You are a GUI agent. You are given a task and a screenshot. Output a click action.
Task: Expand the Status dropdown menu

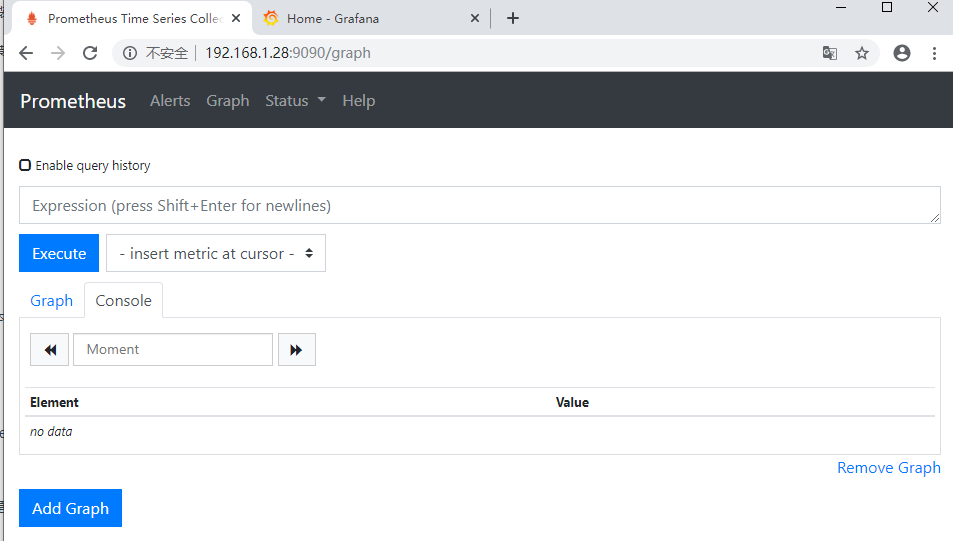295,101
